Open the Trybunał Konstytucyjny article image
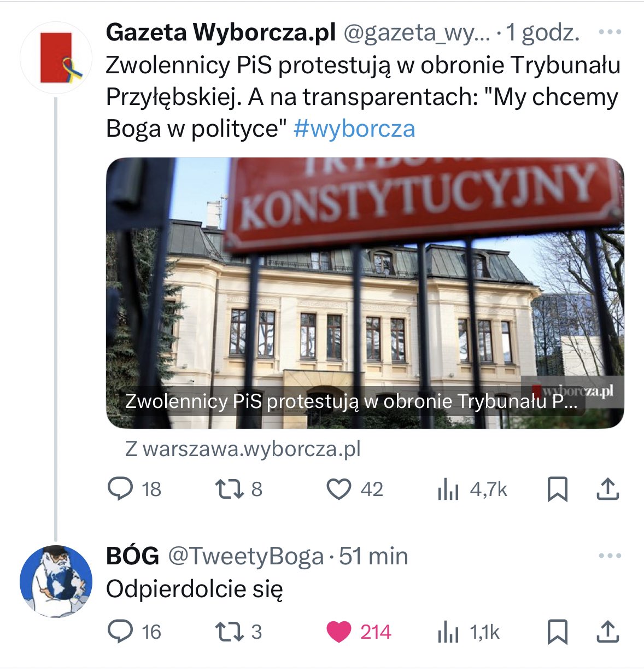The height and width of the screenshot is (671, 644). click(365, 293)
